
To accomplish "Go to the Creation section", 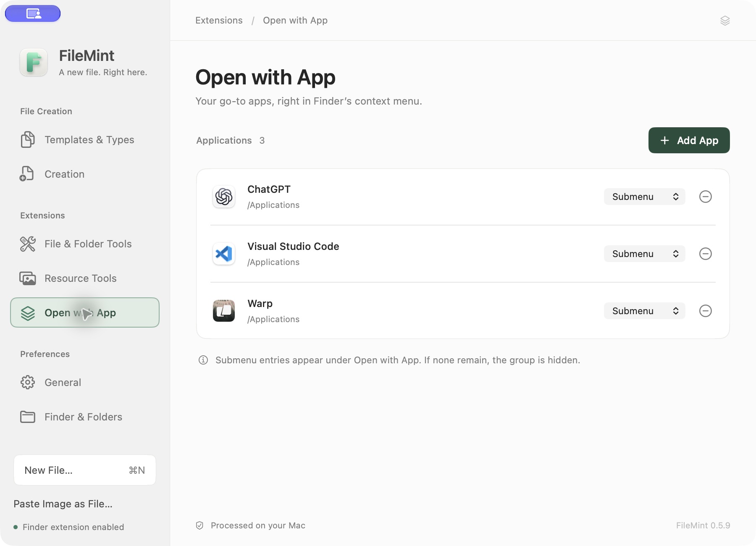I will 85,174.
